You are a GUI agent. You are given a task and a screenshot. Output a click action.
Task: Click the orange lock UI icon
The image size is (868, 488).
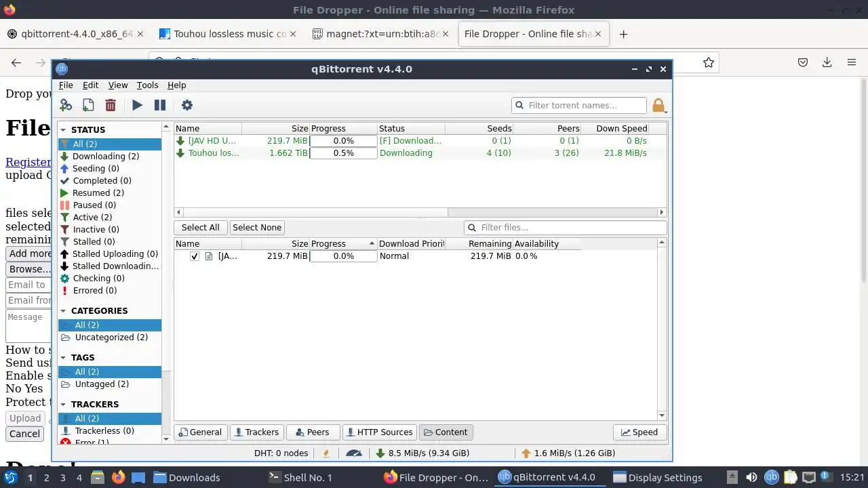pos(658,105)
